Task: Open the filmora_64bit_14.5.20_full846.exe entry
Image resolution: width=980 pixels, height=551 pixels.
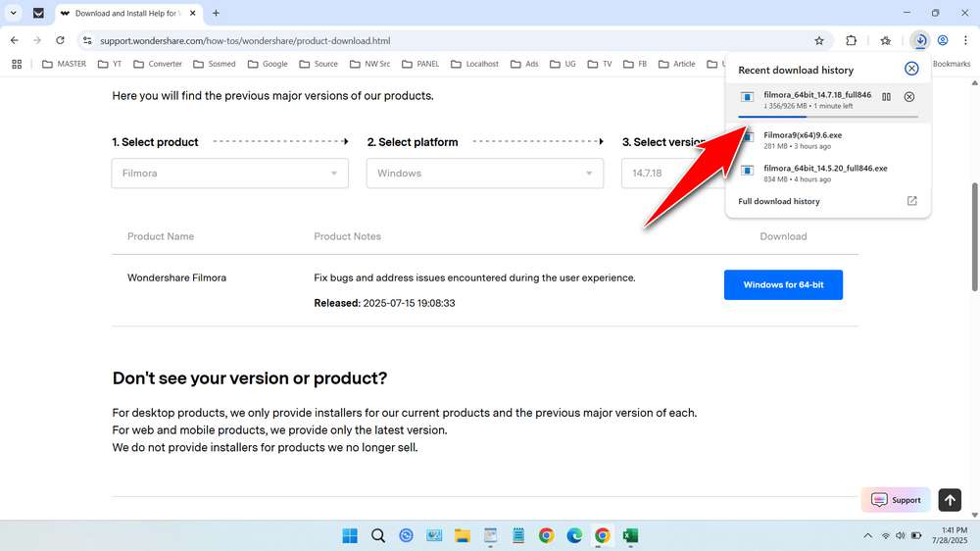Action: tap(828, 174)
